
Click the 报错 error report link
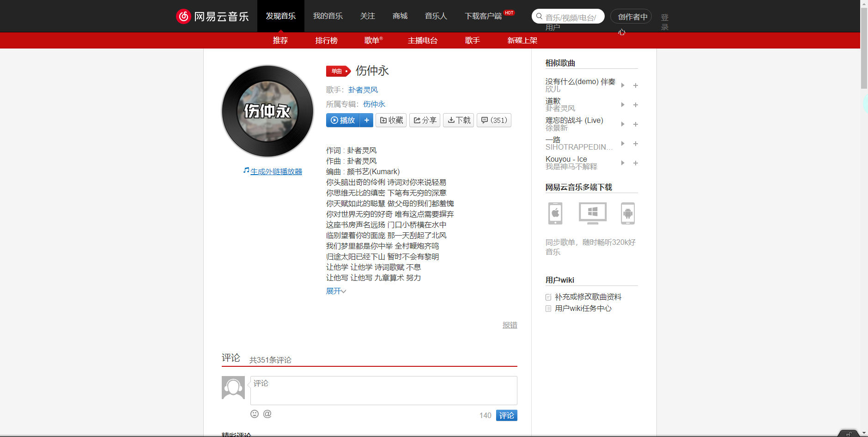point(510,325)
